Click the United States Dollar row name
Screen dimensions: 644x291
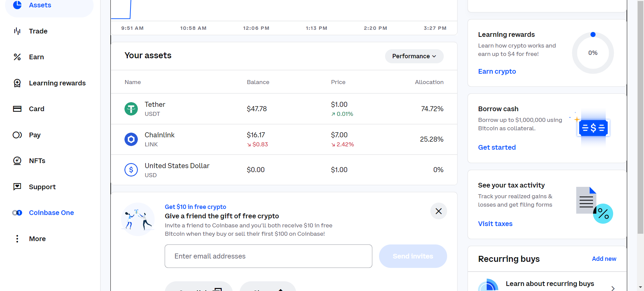point(177,166)
